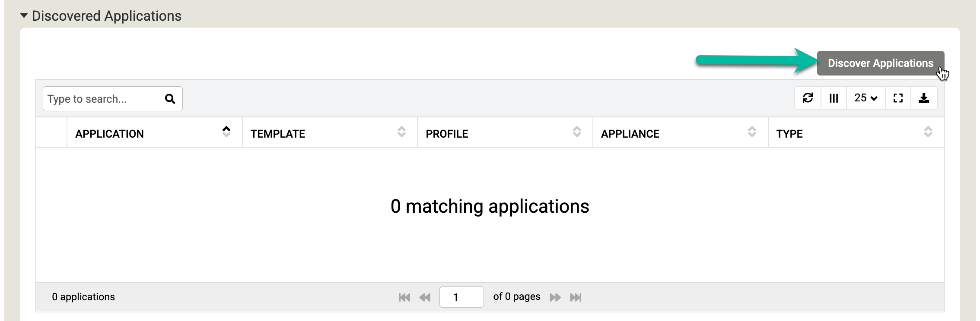Type in the search applications field
980x321 pixels.
click(103, 99)
